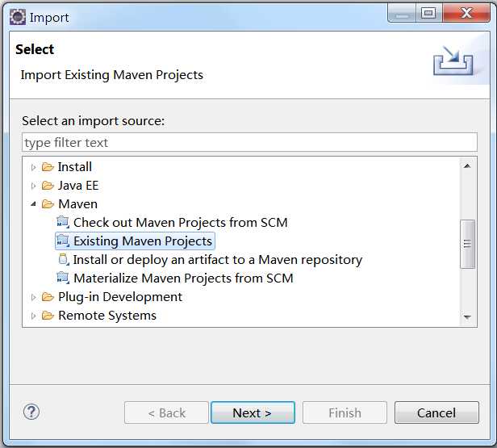Select Materialize Maven Projects from SCM

(x=183, y=278)
